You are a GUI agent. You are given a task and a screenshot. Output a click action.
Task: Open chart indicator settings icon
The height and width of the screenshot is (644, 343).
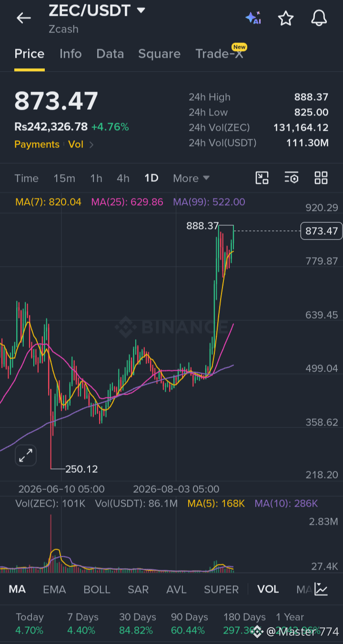pyautogui.click(x=292, y=178)
